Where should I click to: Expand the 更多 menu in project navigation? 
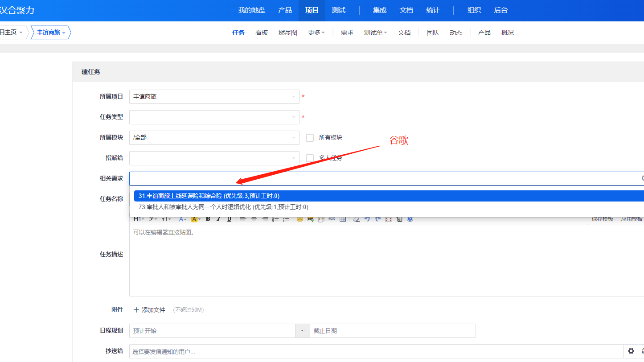tap(316, 33)
